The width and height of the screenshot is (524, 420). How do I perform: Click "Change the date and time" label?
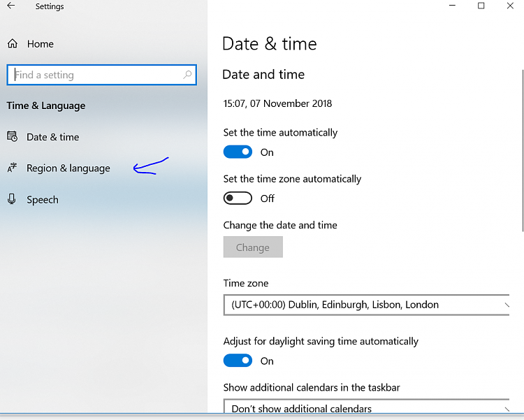click(x=280, y=225)
